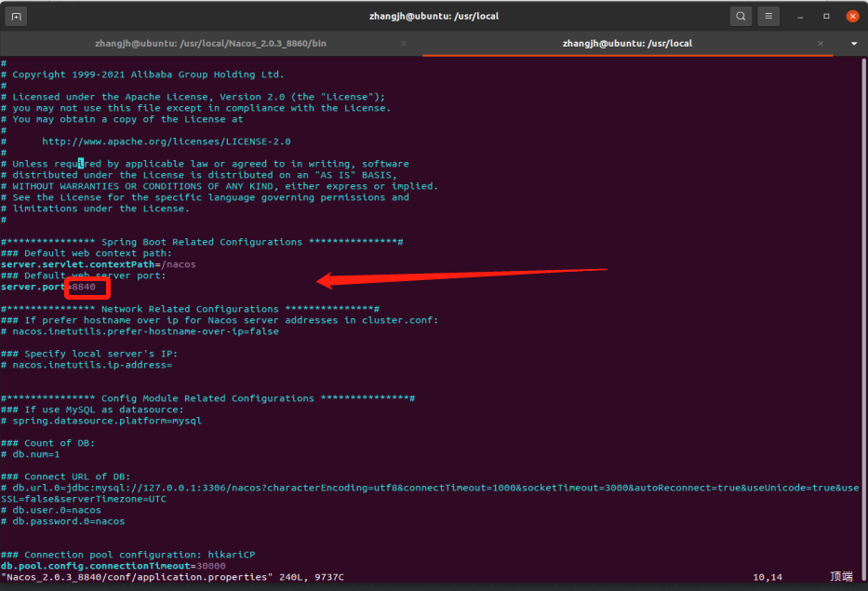This screenshot has width=868, height=591.
Task: Maximize the terminal window
Action: pos(826,16)
